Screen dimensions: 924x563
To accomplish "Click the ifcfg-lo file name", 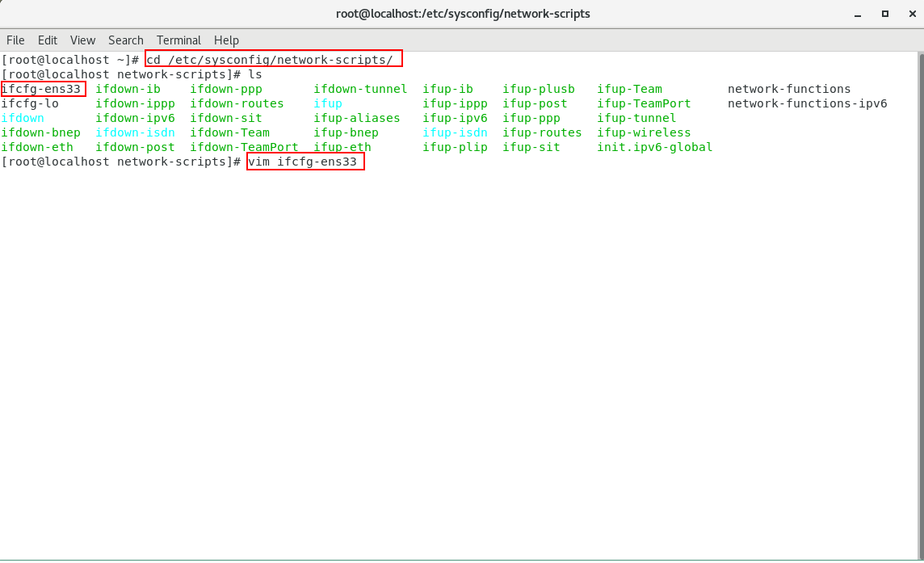I will click(x=30, y=103).
